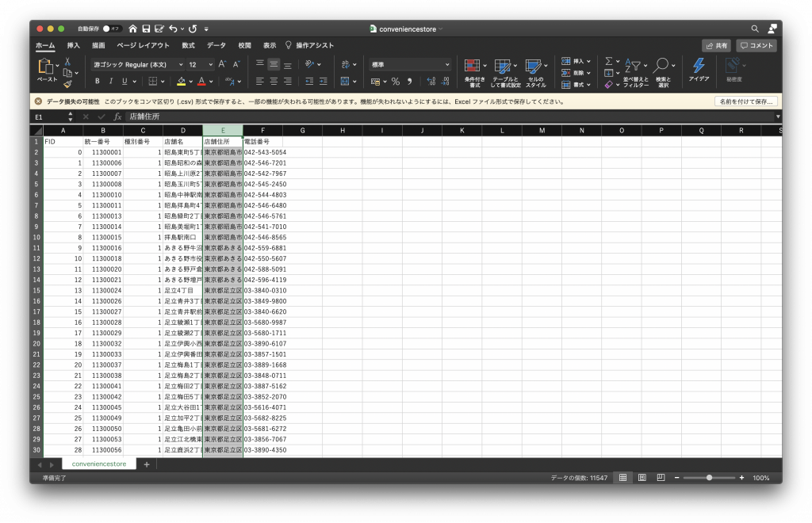Toggle the AutoSave switch
This screenshot has width=812, height=523.
tap(111, 29)
